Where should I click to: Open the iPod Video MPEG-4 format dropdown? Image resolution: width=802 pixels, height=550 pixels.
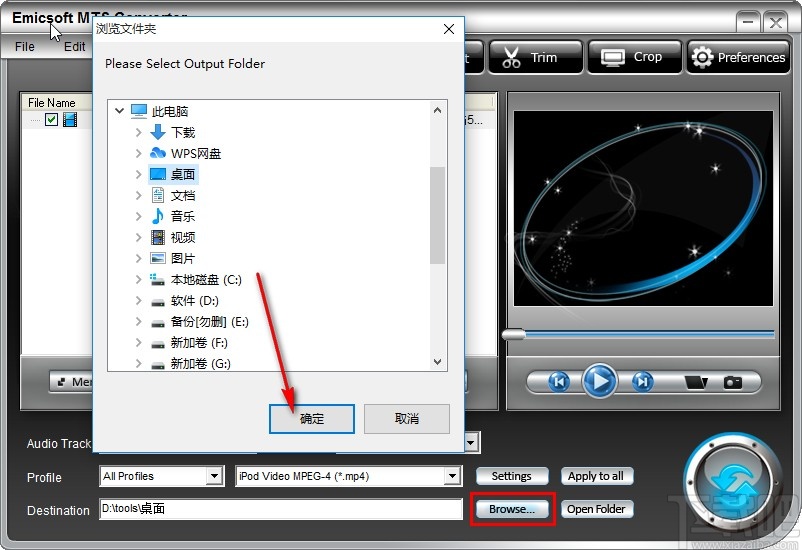pyautogui.click(x=452, y=476)
